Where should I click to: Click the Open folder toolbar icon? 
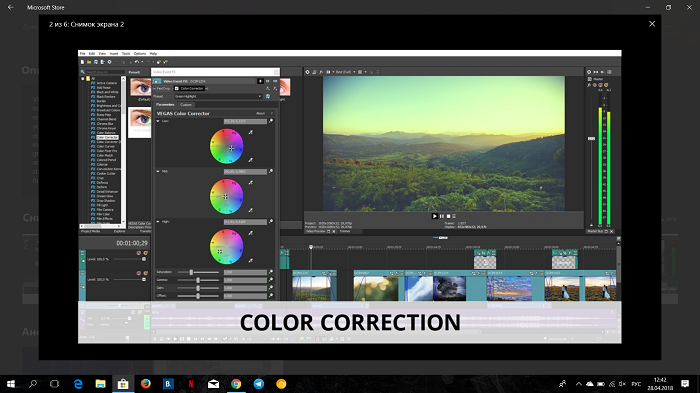pos(89,62)
